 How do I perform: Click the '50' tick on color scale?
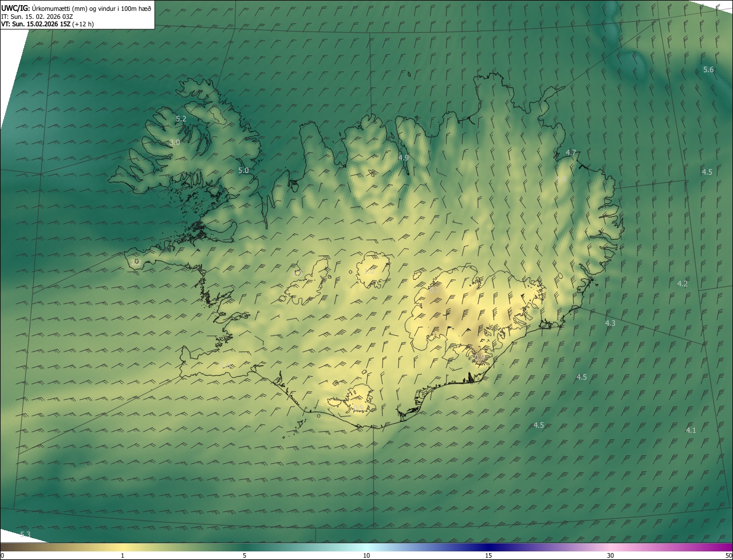coord(728,556)
